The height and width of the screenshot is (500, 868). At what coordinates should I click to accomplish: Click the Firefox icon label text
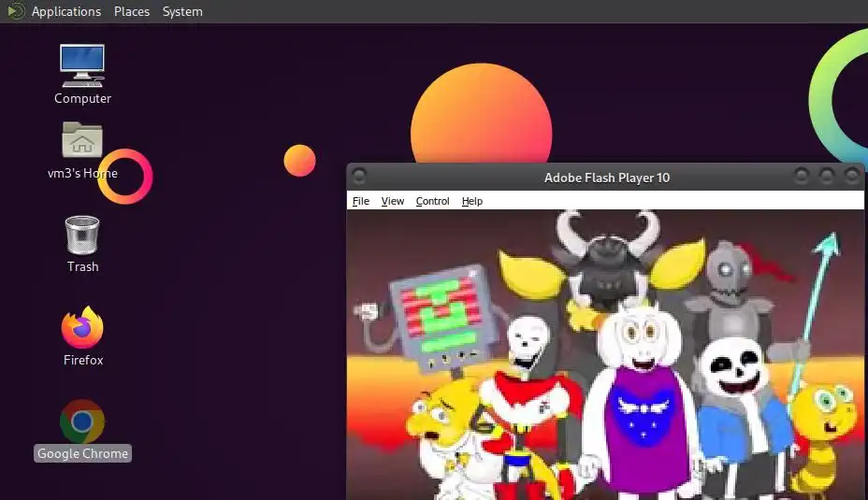(x=83, y=360)
